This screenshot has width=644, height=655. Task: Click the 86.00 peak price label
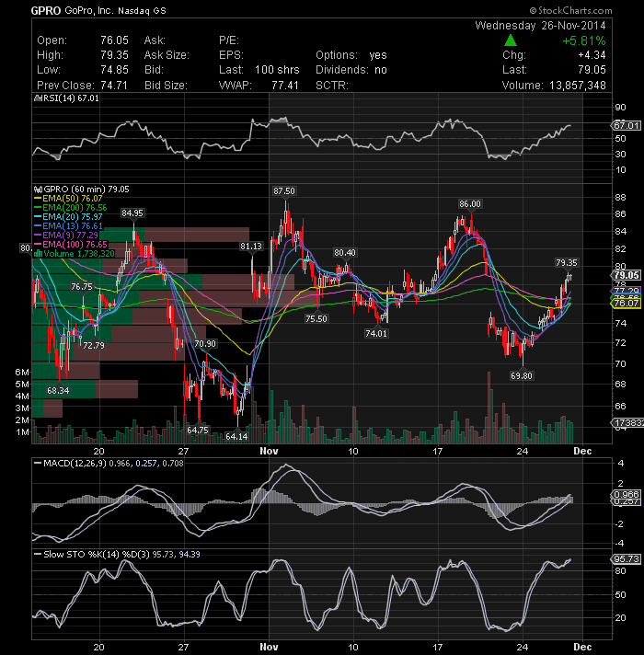click(x=470, y=204)
